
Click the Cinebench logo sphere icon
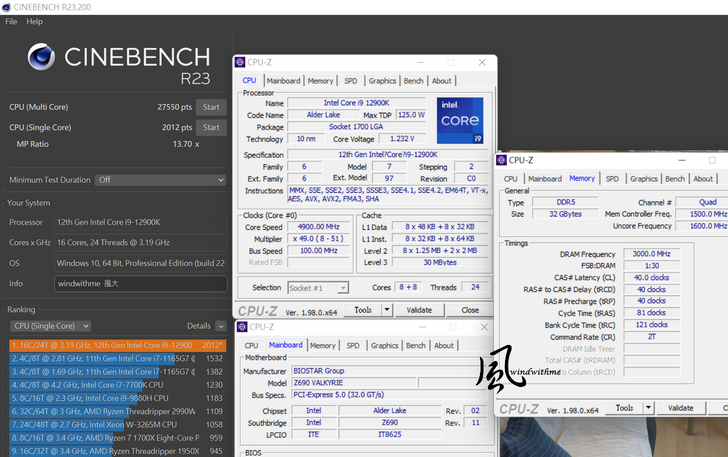[x=41, y=57]
